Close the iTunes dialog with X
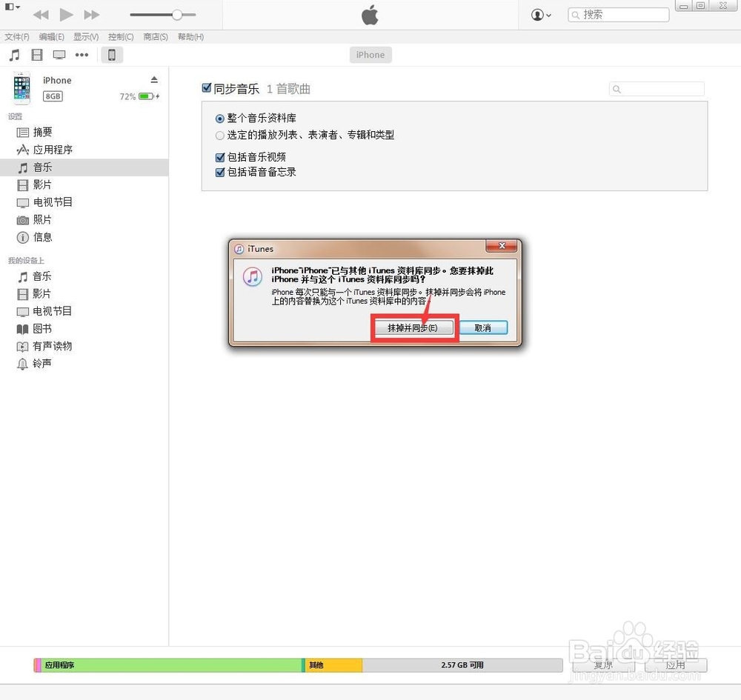 (x=502, y=246)
